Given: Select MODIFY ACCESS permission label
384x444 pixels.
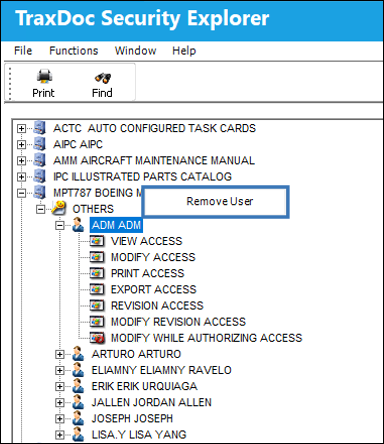Looking at the screenshot, I should tap(153, 257).
